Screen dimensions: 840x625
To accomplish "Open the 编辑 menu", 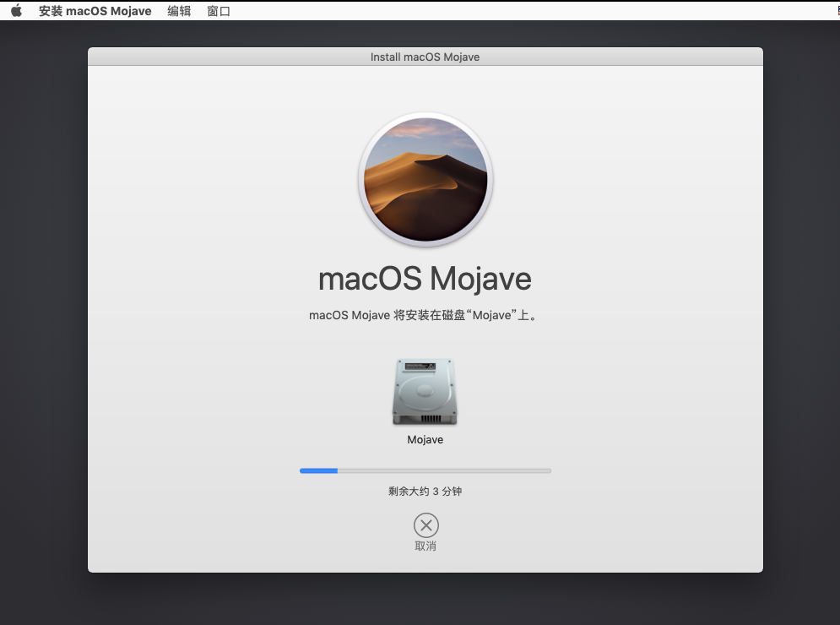I will coord(179,11).
